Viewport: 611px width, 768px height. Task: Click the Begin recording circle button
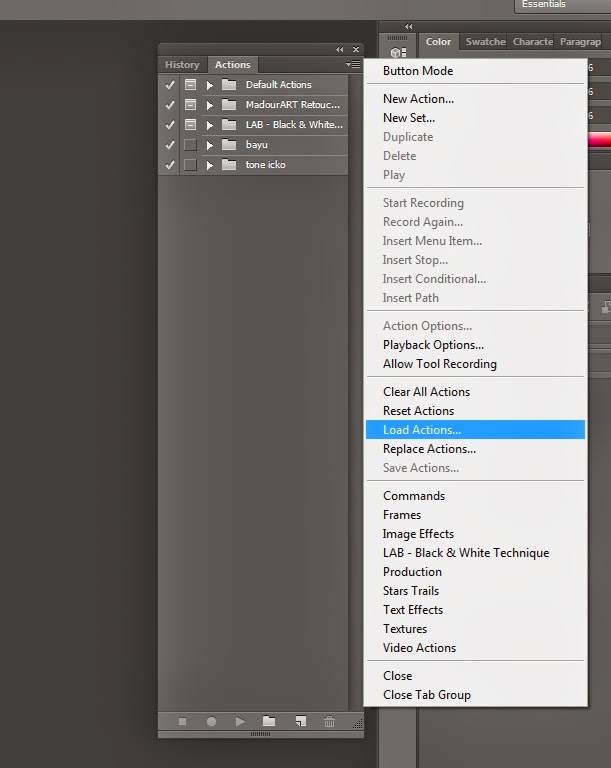coord(211,721)
